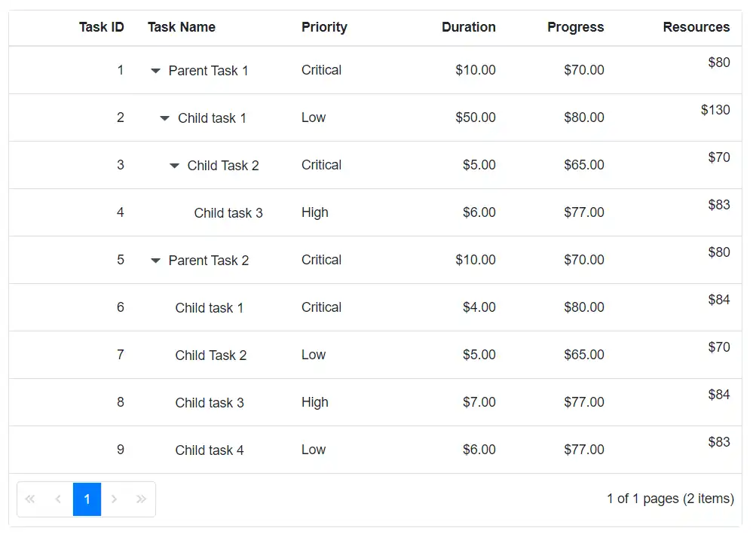Sort by the Priority column header
Image resolution: width=756 pixels, height=537 pixels.
324,27
